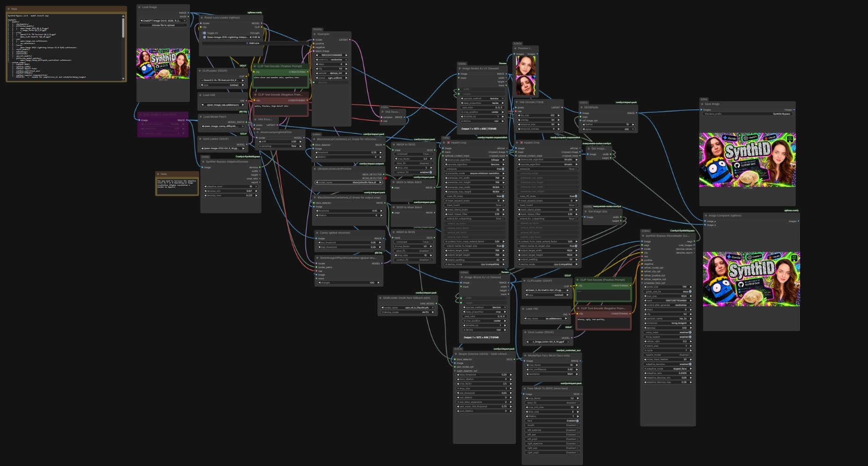Viewport: 868px width, 466px height.
Task: Collapse the ModelSamplingAuraFlow node dot
Action: (258, 132)
